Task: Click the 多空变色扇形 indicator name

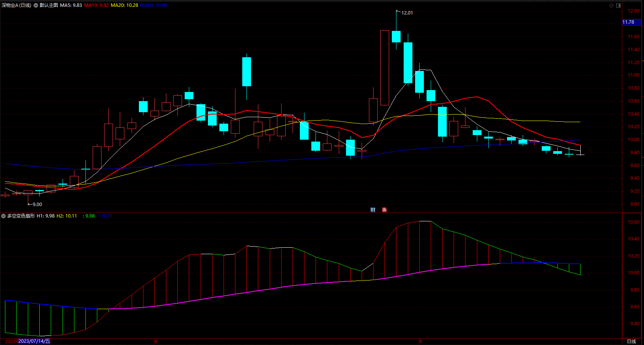Action: click(x=21, y=216)
